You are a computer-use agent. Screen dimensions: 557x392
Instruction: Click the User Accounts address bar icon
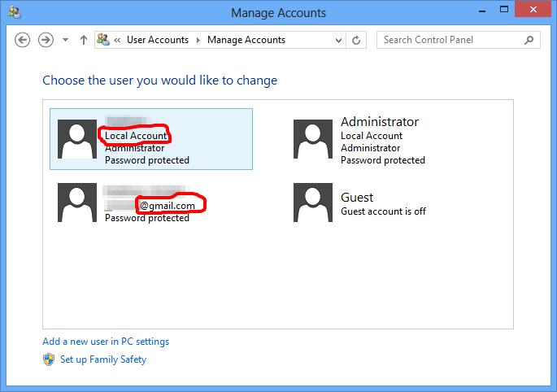pyautogui.click(x=103, y=40)
